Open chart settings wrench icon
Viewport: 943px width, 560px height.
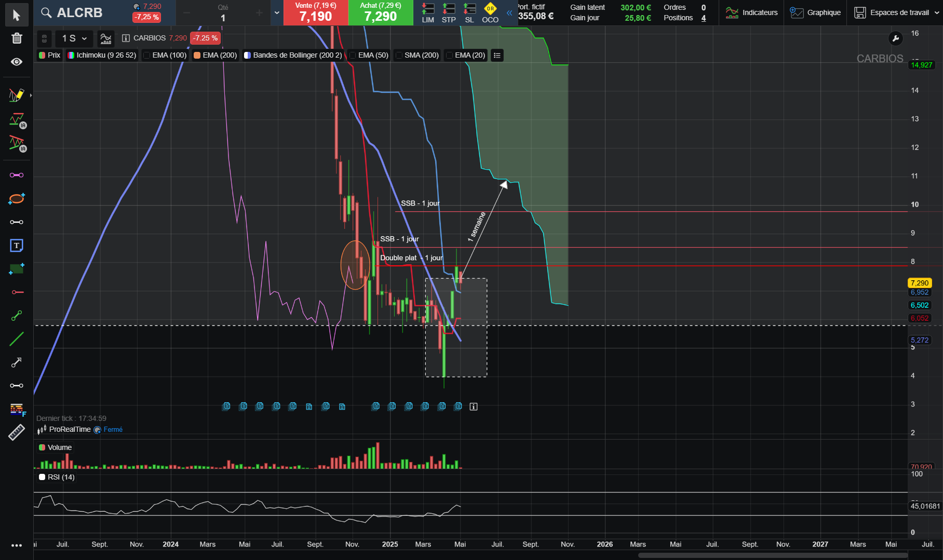[x=895, y=38]
